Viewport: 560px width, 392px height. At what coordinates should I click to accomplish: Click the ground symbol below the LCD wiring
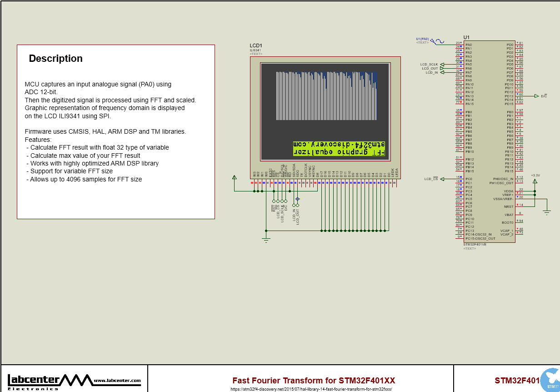click(266, 239)
